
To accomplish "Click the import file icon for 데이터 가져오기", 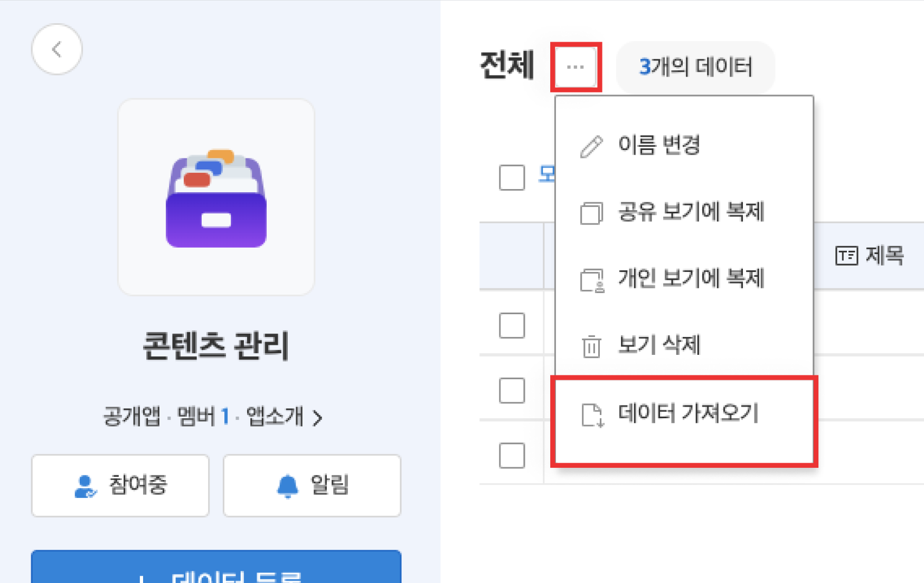I will tap(592, 415).
